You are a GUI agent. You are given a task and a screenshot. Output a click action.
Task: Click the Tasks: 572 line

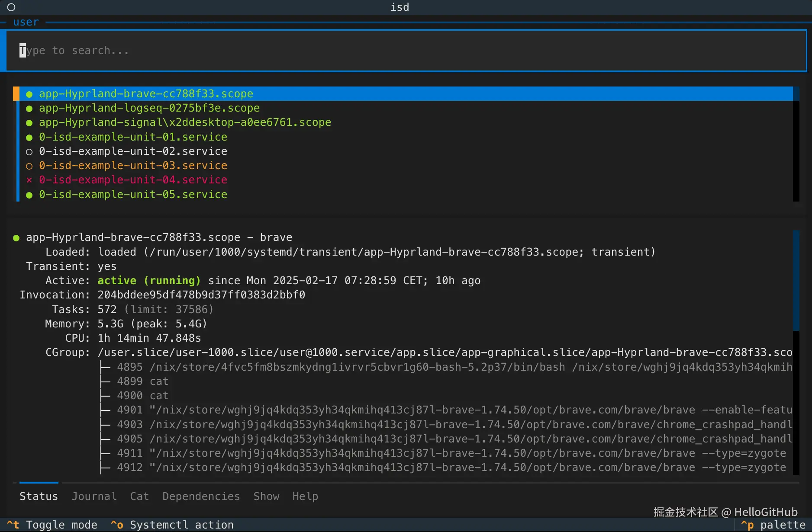click(133, 309)
